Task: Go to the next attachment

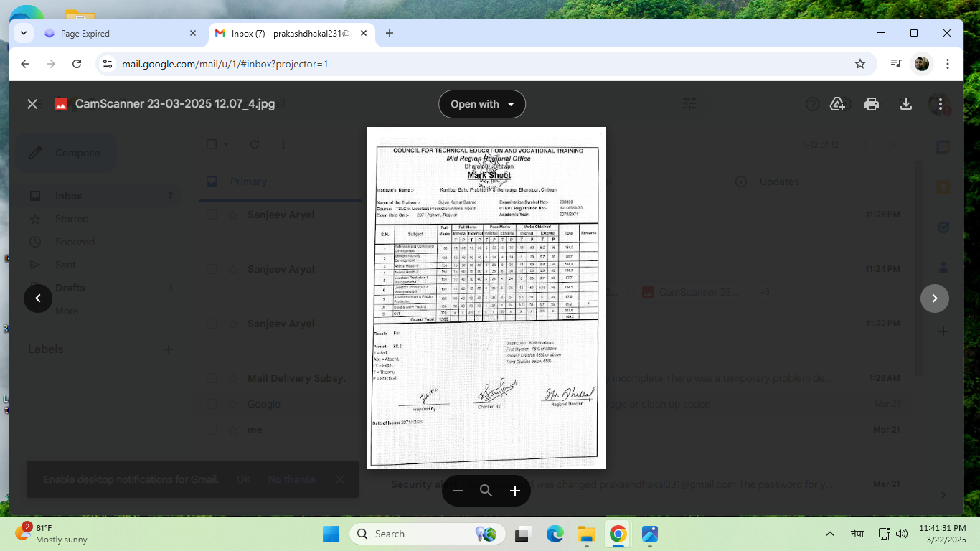Action: tap(935, 298)
